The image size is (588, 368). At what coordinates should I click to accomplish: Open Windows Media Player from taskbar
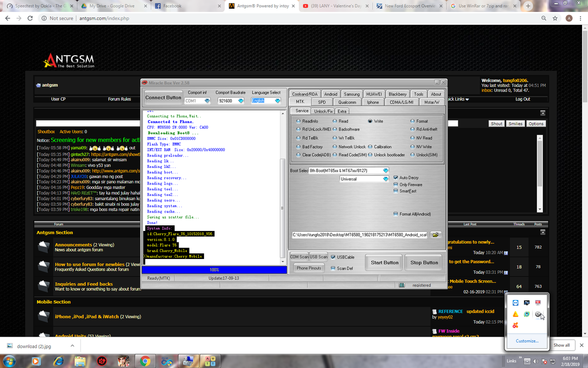click(x=35, y=361)
